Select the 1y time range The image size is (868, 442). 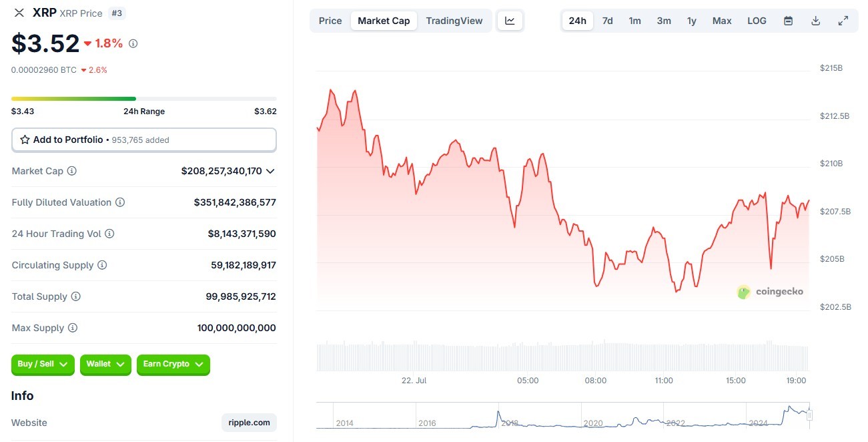point(692,21)
